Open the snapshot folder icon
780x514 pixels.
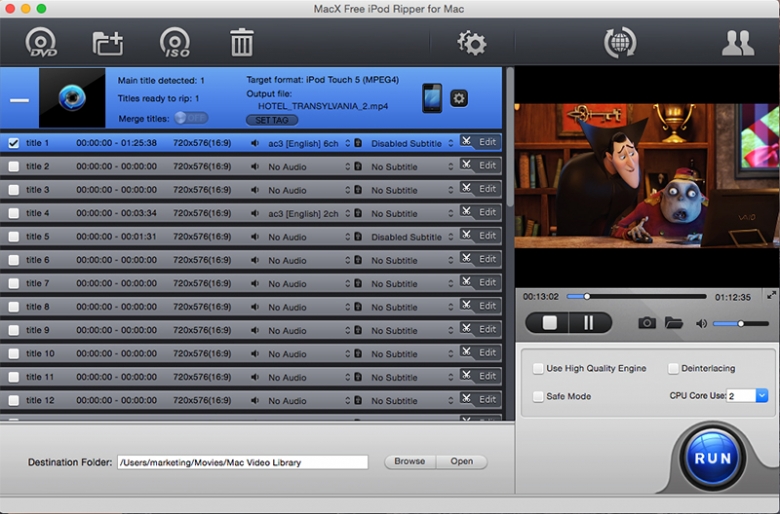click(673, 323)
